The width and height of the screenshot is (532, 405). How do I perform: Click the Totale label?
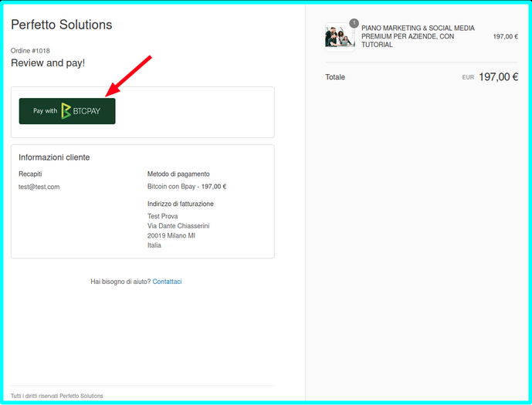coord(335,77)
